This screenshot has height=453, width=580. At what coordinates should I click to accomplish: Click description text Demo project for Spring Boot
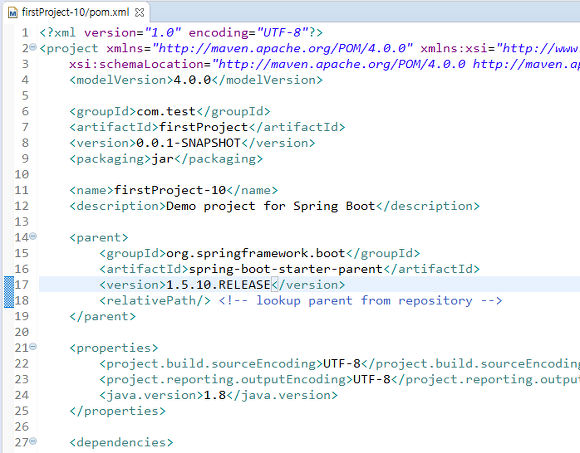click(x=270, y=206)
